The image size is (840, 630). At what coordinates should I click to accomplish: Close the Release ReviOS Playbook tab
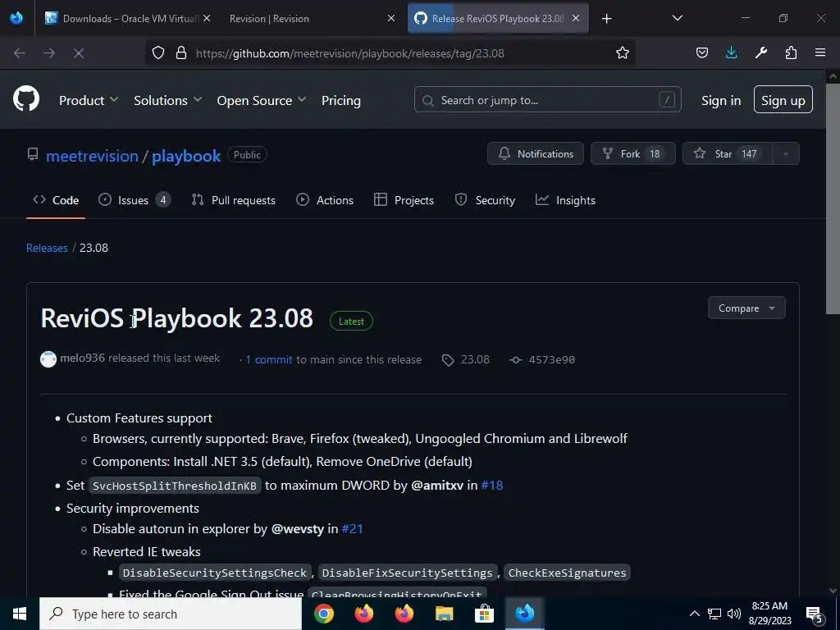coord(576,18)
